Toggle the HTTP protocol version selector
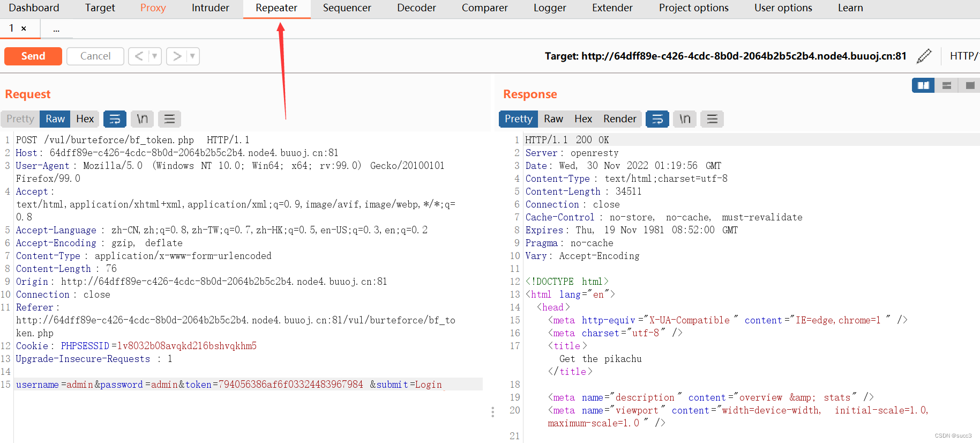This screenshot has height=443, width=980. pos(964,56)
